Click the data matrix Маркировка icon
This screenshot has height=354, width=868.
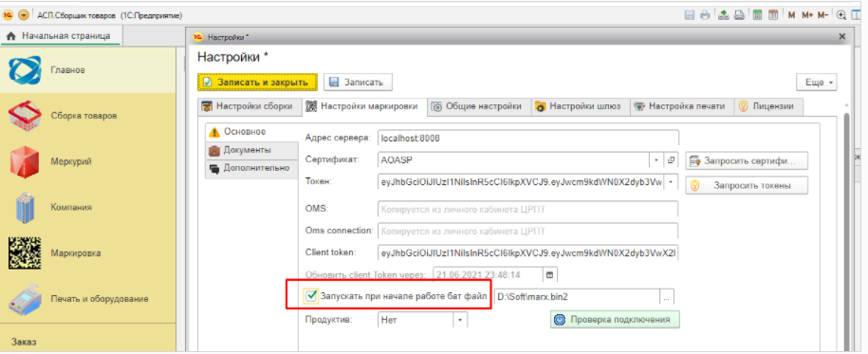coord(25,253)
